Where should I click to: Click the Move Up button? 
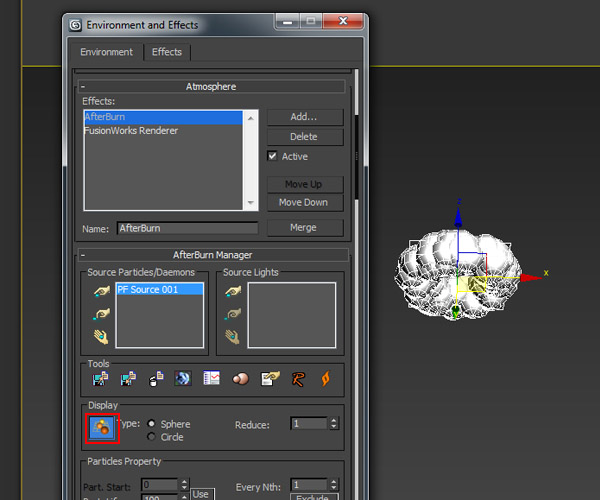tap(305, 184)
